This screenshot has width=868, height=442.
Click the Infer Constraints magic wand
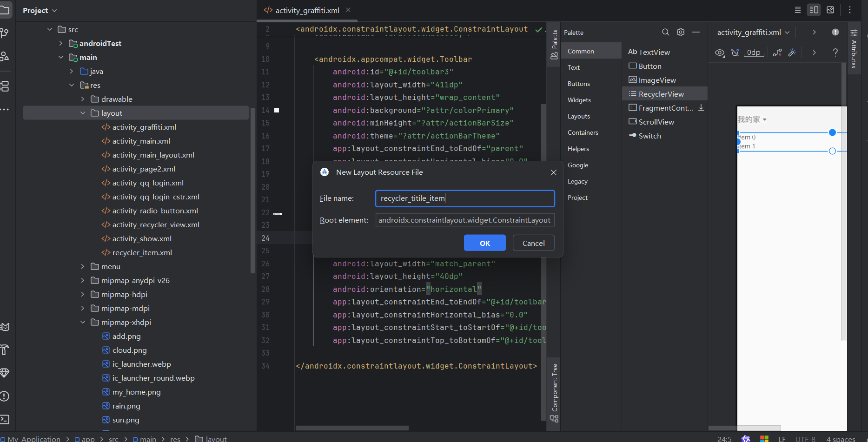coord(792,53)
